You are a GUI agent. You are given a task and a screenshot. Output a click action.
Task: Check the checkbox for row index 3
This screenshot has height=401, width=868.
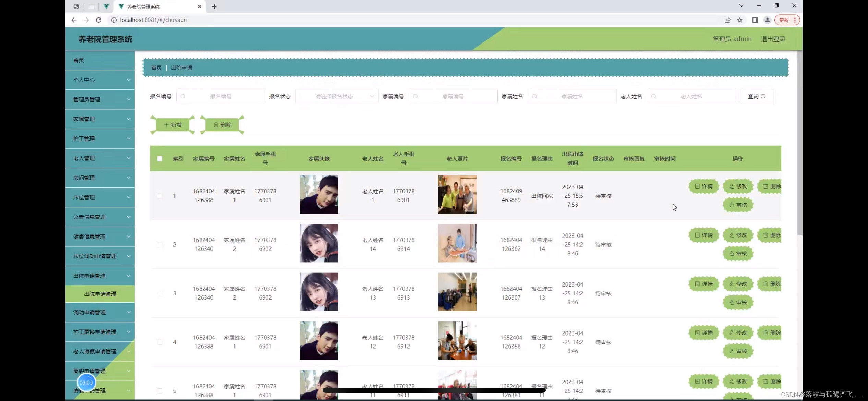pos(160,293)
